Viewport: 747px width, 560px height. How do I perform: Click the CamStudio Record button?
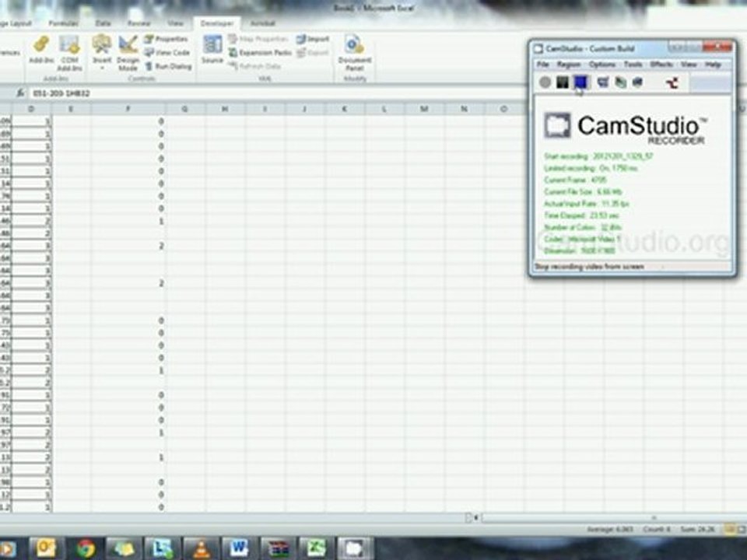[545, 82]
